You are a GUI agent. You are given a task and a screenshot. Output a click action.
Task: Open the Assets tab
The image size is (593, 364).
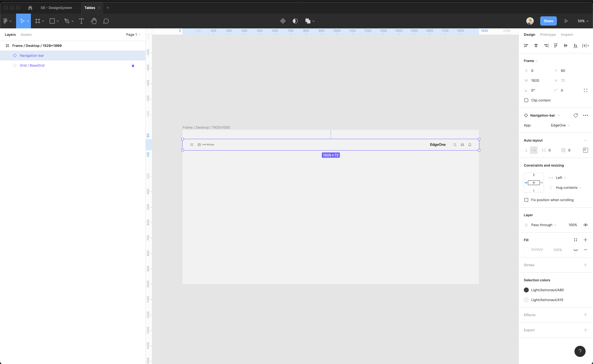(26, 35)
